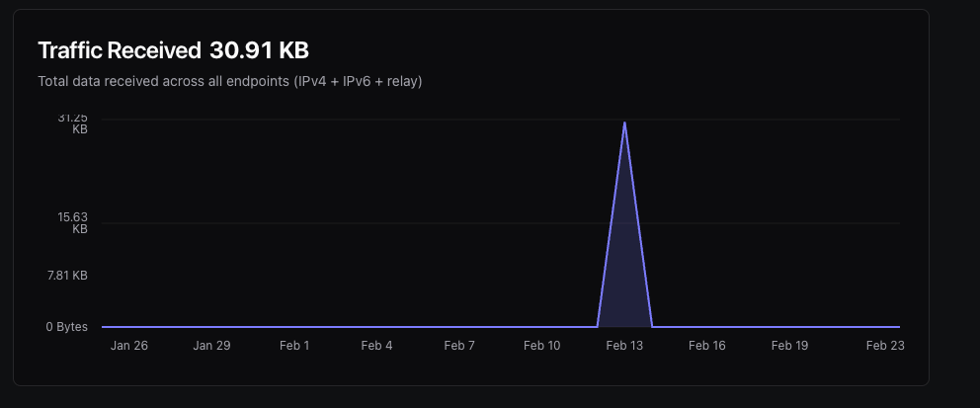Click the Feb 4 x-axis label
The image size is (980, 408).
(x=376, y=346)
